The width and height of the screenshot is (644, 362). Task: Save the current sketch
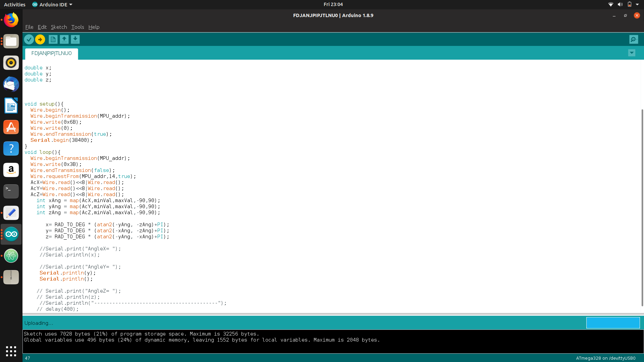pyautogui.click(x=75, y=39)
